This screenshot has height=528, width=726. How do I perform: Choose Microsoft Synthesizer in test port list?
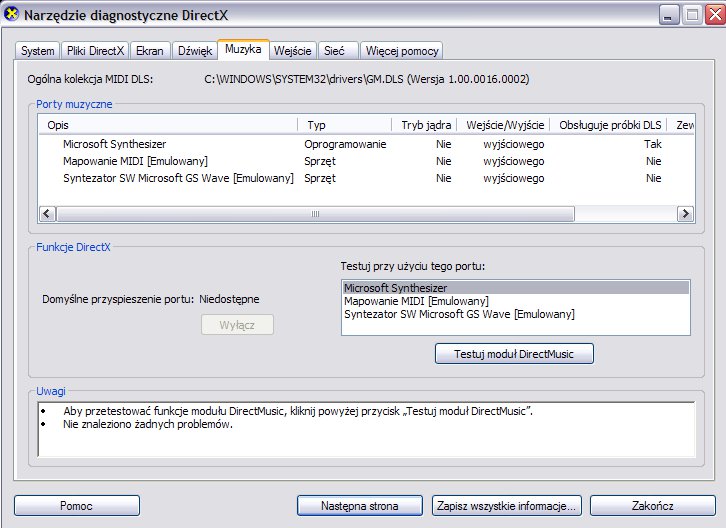coord(516,288)
